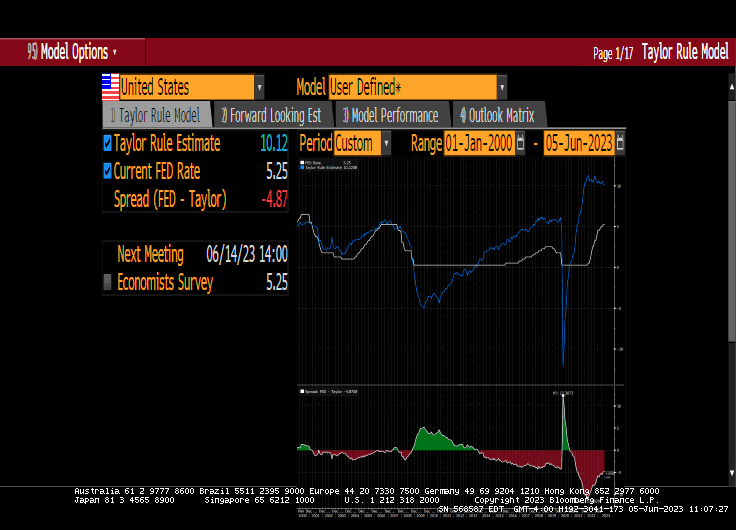Open the Model User Defined dropdown
Screen dimensions: 736x530
pyautogui.click(x=501, y=87)
